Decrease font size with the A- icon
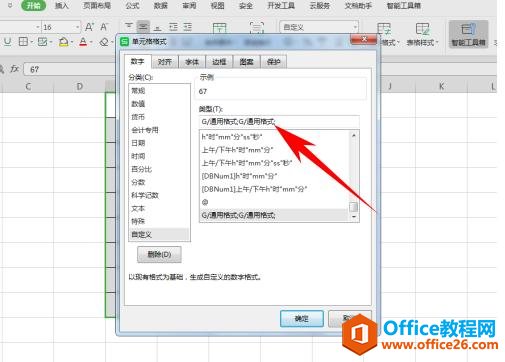This screenshot has width=505, height=362. click(x=104, y=27)
